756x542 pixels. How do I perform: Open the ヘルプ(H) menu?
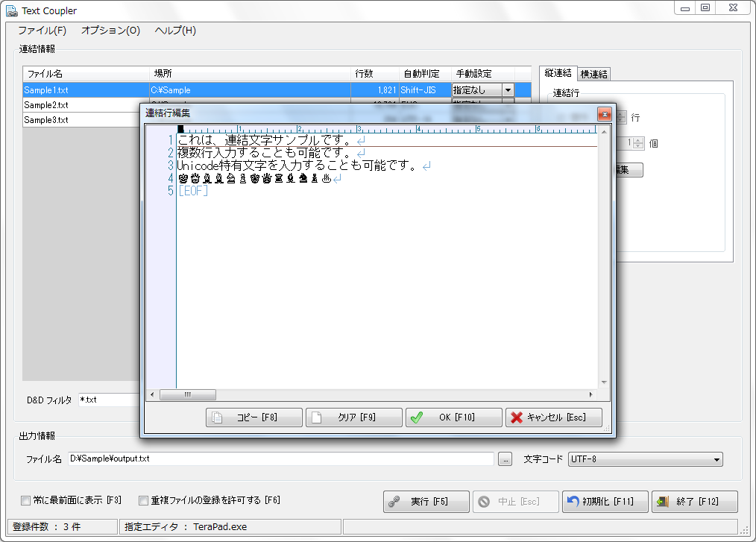pyautogui.click(x=175, y=31)
